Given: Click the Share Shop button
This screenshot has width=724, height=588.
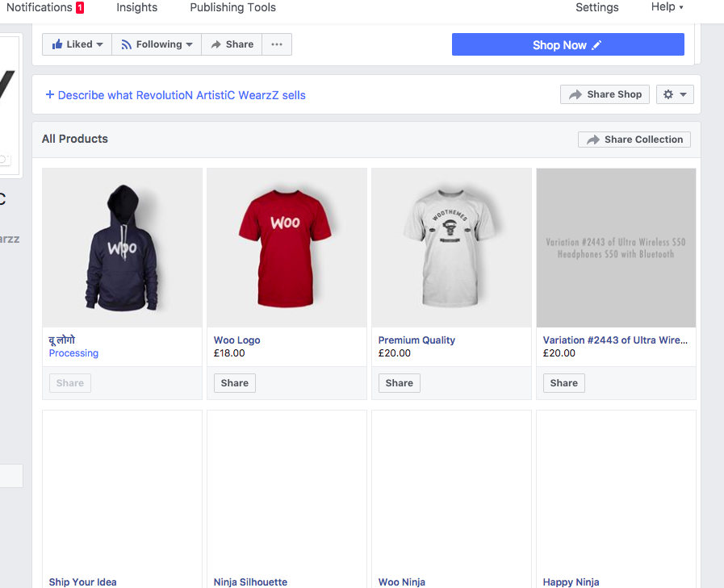Looking at the screenshot, I should [605, 94].
